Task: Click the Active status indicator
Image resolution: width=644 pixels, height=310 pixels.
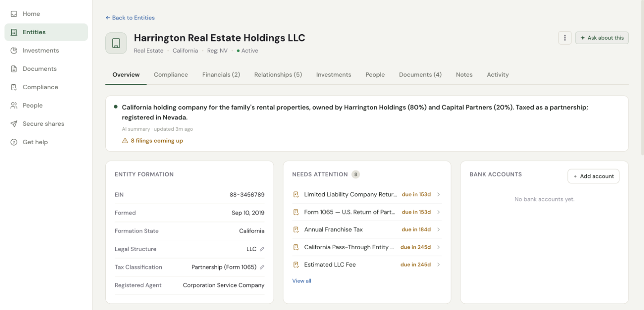Action: point(248,50)
